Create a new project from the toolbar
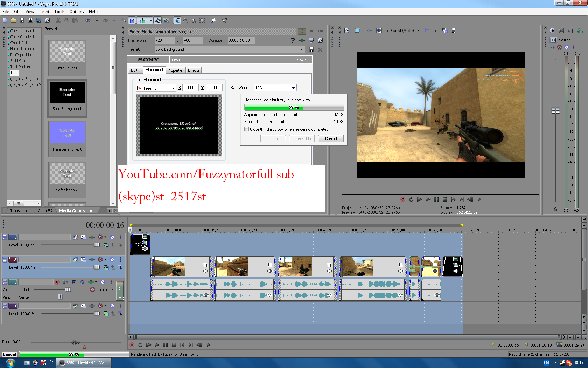Screen dimensions: 588x368 point(5,20)
